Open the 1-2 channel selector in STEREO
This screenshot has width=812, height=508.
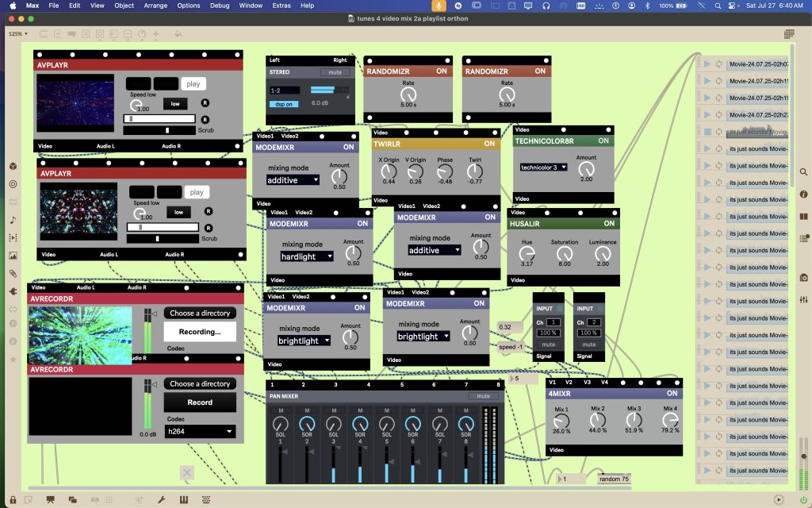coord(285,90)
